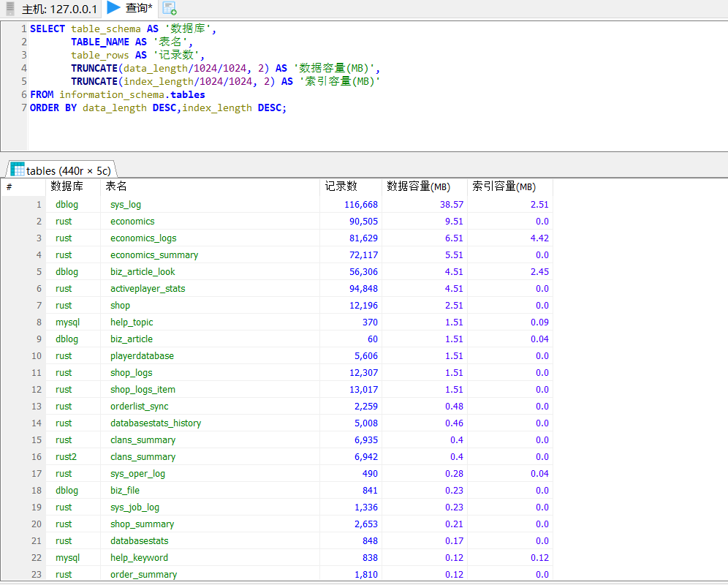The width and height of the screenshot is (728, 585).
Task: Open the host 127.0.0.1 tab
Action: (x=52, y=9)
